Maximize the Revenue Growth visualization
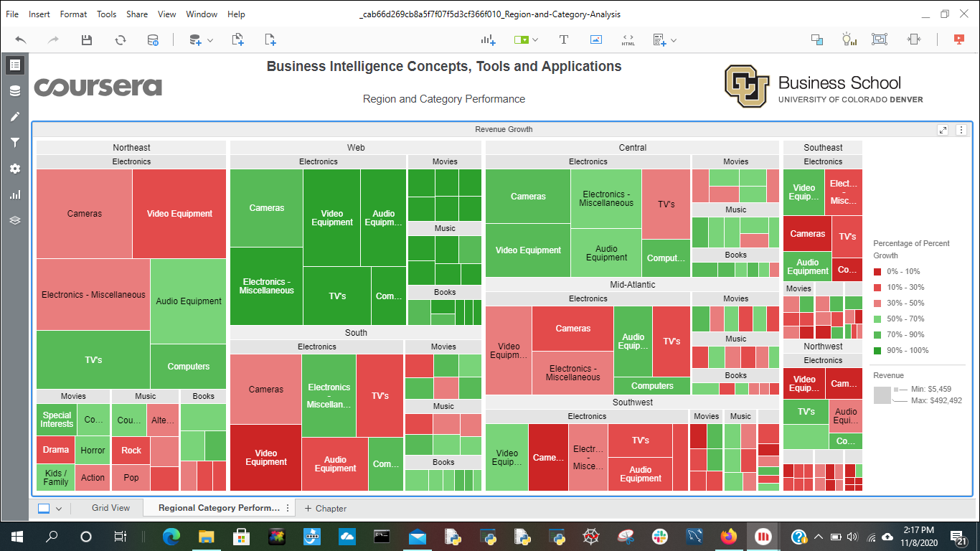 (x=943, y=130)
